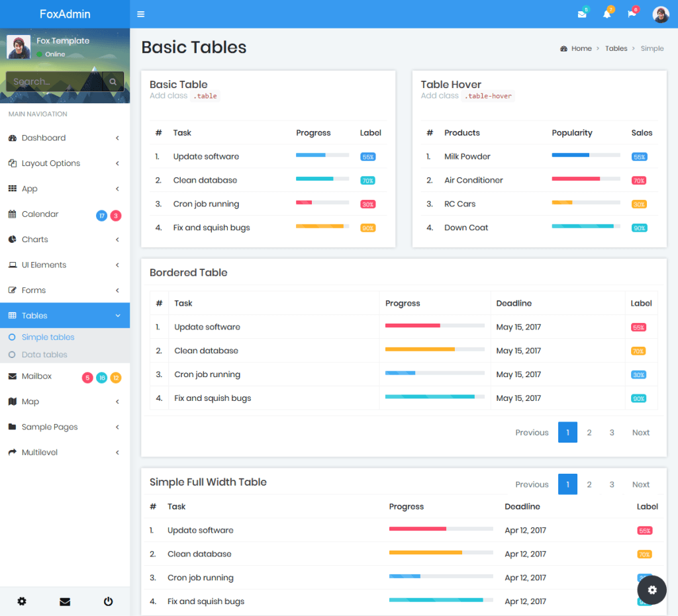Click the power icon at sidebar bottom
The height and width of the screenshot is (616, 678).
click(x=108, y=601)
